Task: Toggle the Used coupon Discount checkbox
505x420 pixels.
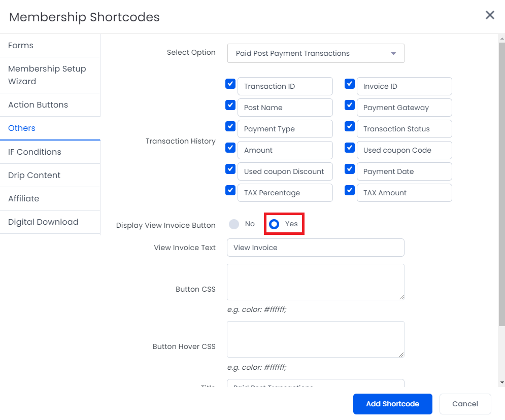Action: pos(230,169)
